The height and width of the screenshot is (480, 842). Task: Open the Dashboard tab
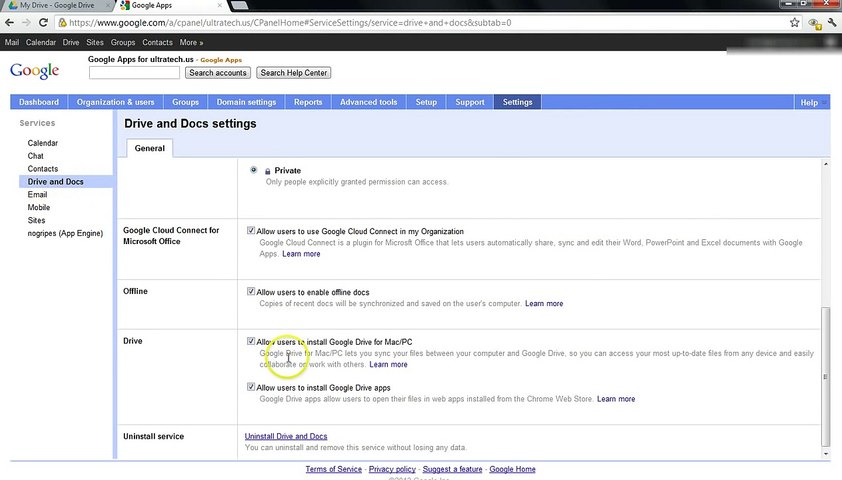click(x=39, y=102)
